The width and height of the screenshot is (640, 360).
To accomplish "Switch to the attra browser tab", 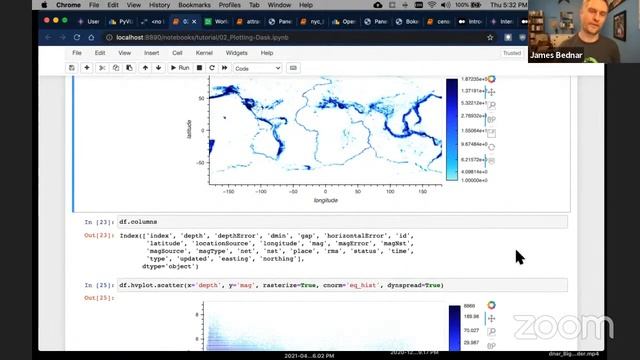I will [x=249, y=22].
